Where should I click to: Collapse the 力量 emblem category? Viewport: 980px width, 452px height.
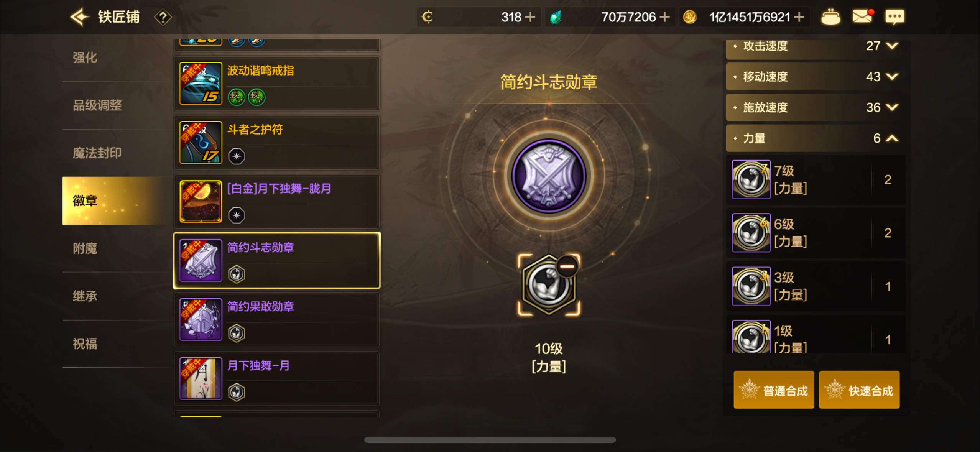click(x=816, y=138)
